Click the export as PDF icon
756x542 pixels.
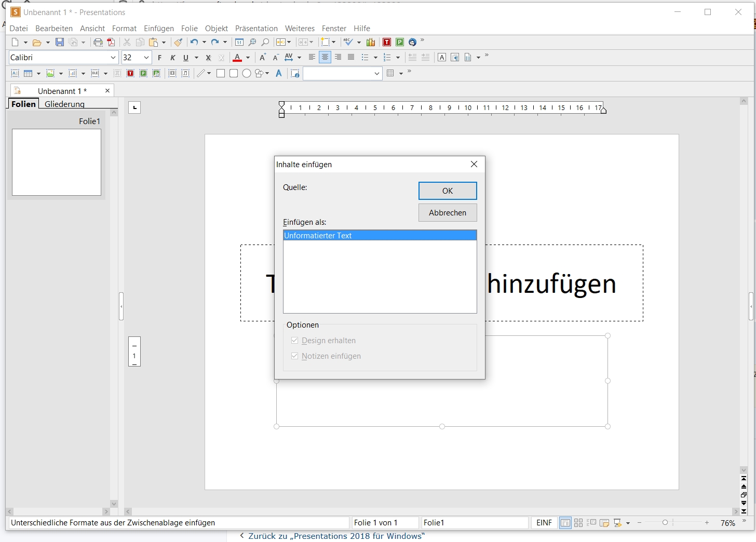pyautogui.click(x=111, y=43)
